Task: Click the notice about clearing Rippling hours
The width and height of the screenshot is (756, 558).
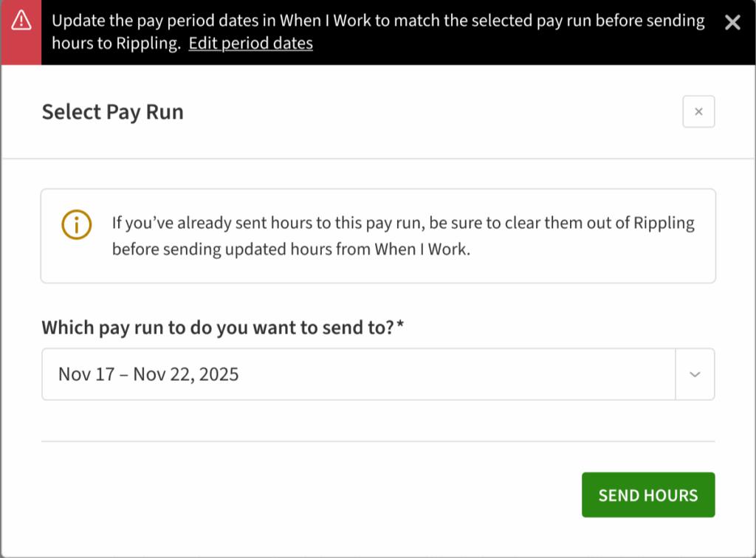Action: tap(403, 224)
